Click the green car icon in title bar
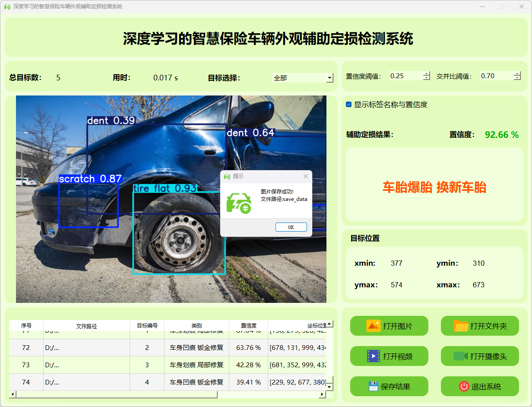 click(7, 6)
